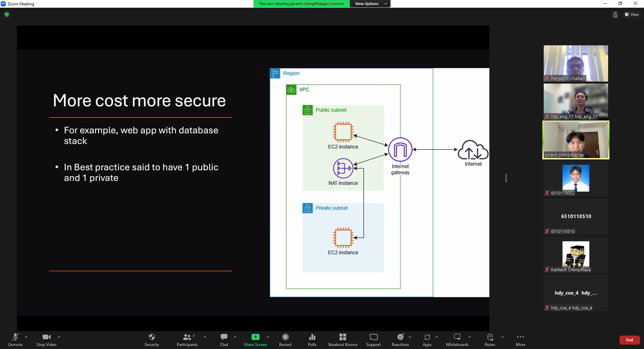Open Breakout Rooms
The image size is (644, 349).
pos(342,340)
